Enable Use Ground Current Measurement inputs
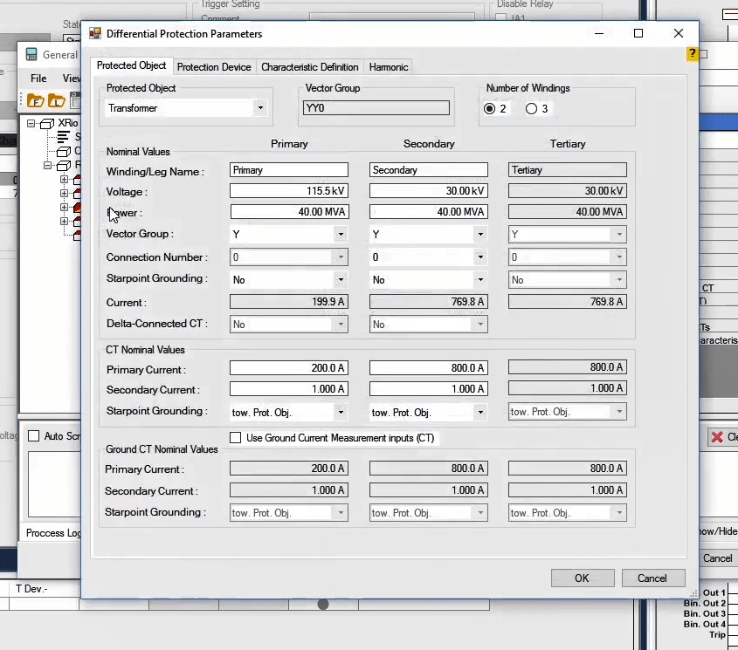 236,438
